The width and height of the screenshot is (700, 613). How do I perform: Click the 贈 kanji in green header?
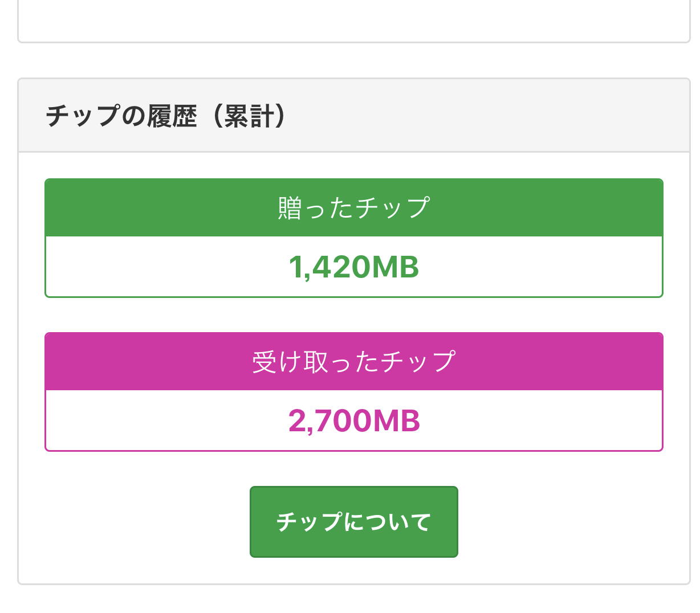[290, 208]
